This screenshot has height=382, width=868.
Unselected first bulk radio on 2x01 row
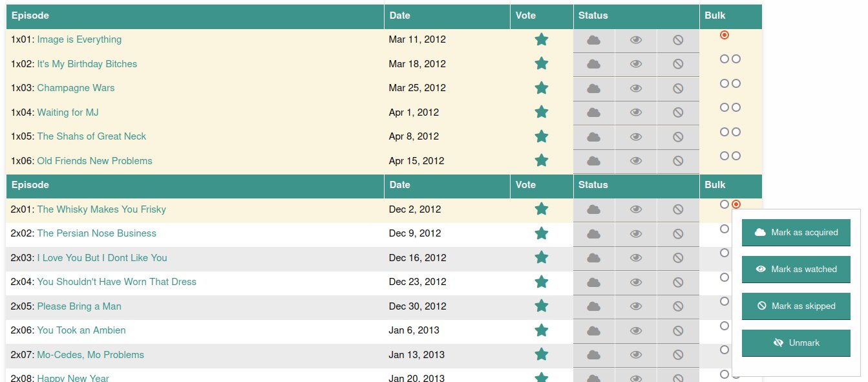click(x=725, y=204)
